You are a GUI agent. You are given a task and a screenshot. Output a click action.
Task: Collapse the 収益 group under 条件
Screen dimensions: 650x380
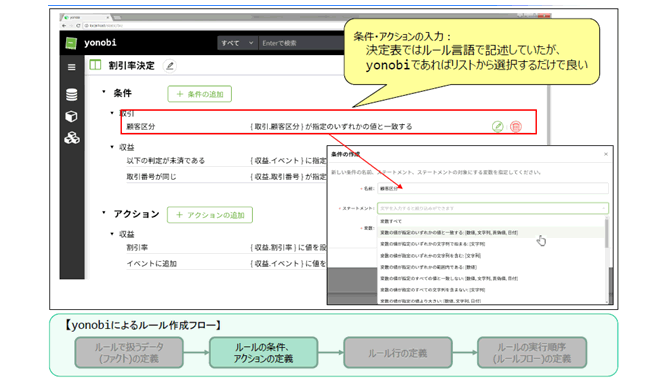pos(112,147)
